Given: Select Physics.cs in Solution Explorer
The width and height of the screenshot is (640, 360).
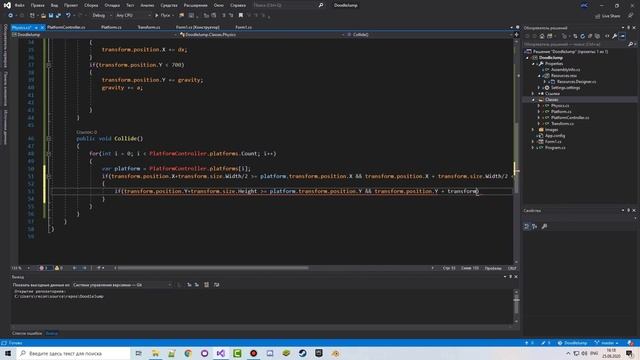Looking at the screenshot, I should coord(560,106).
